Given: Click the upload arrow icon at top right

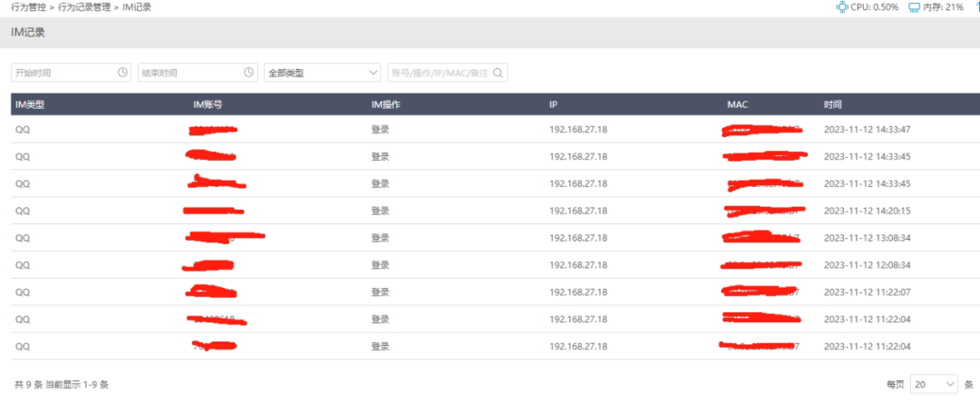Looking at the screenshot, I should coord(975,7).
